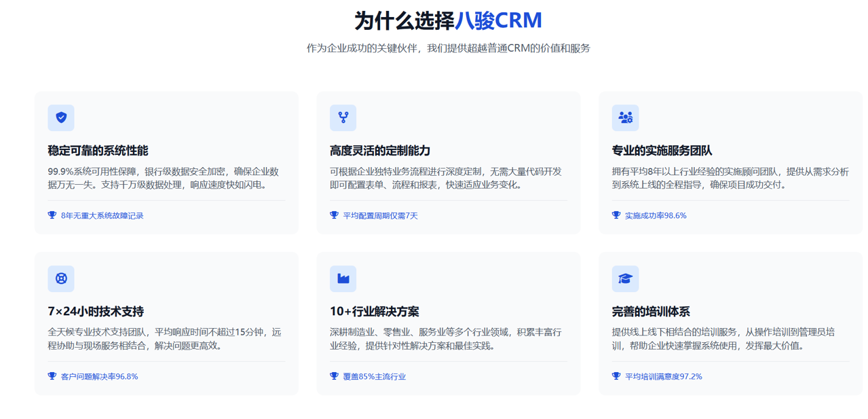Viewport: 868px width, 419px height.
Task: Click the 完善的培训体系 heading
Action: pos(651,312)
